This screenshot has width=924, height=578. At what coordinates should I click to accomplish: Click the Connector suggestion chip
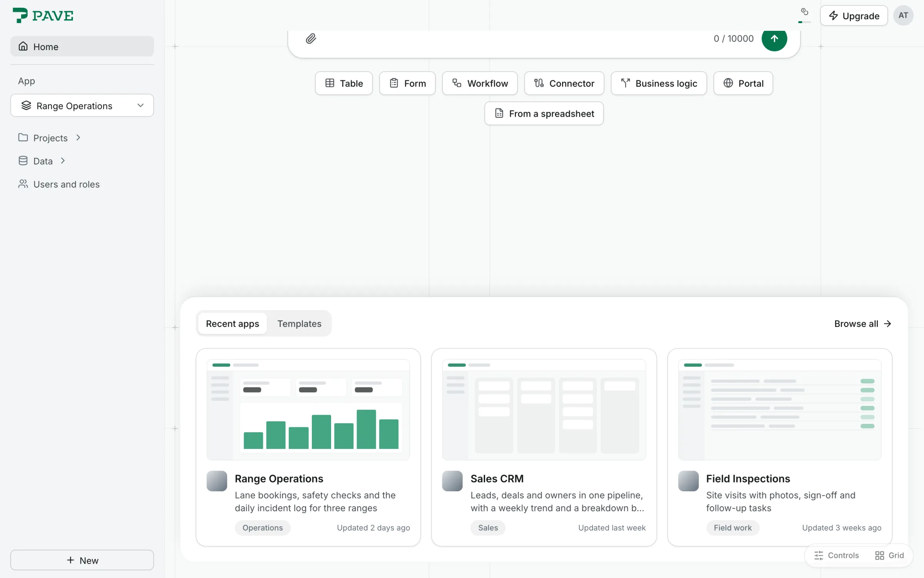pyautogui.click(x=564, y=83)
